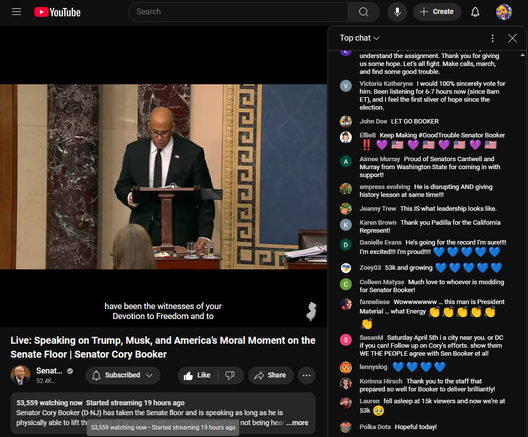
Task: Click John Doe's chat avatar
Action: point(346,121)
